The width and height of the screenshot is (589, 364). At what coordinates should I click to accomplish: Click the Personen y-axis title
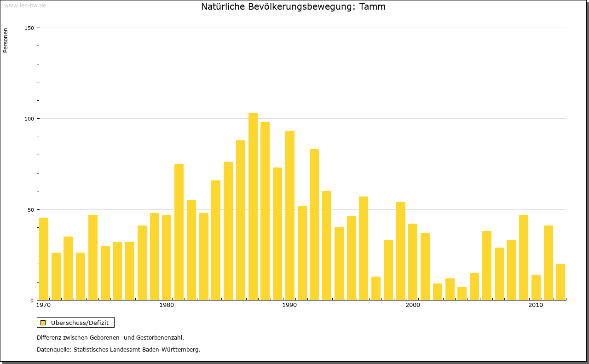(6, 40)
